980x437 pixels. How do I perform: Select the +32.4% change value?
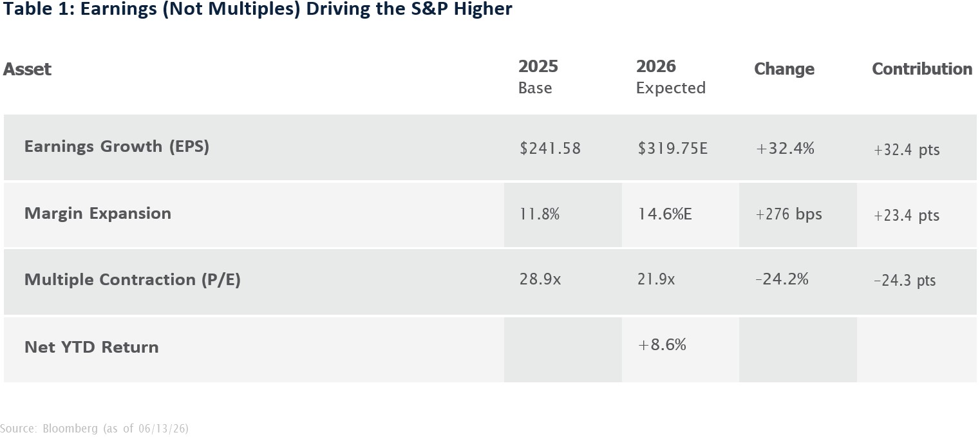(785, 149)
